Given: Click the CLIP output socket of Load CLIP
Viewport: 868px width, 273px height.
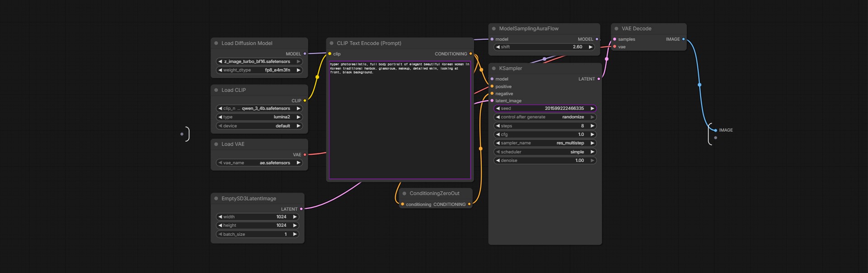Looking at the screenshot, I should pyautogui.click(x=305, y=101).
